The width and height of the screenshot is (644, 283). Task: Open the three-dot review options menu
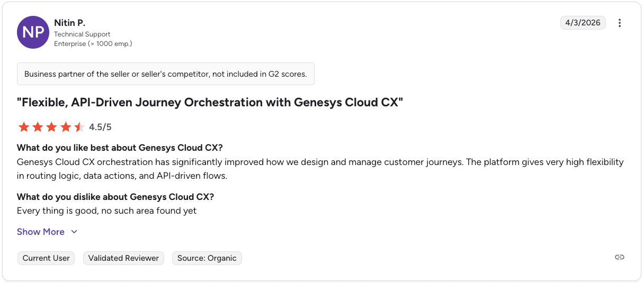tap(620, 23)
